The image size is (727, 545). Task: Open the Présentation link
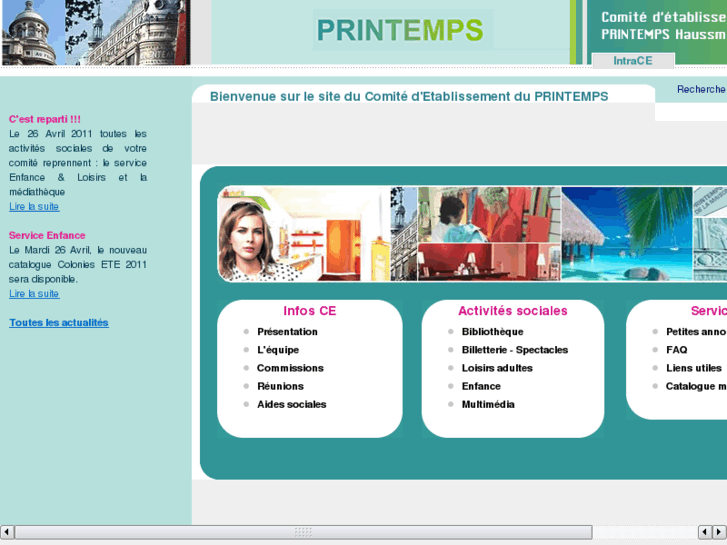pos(287,332)
